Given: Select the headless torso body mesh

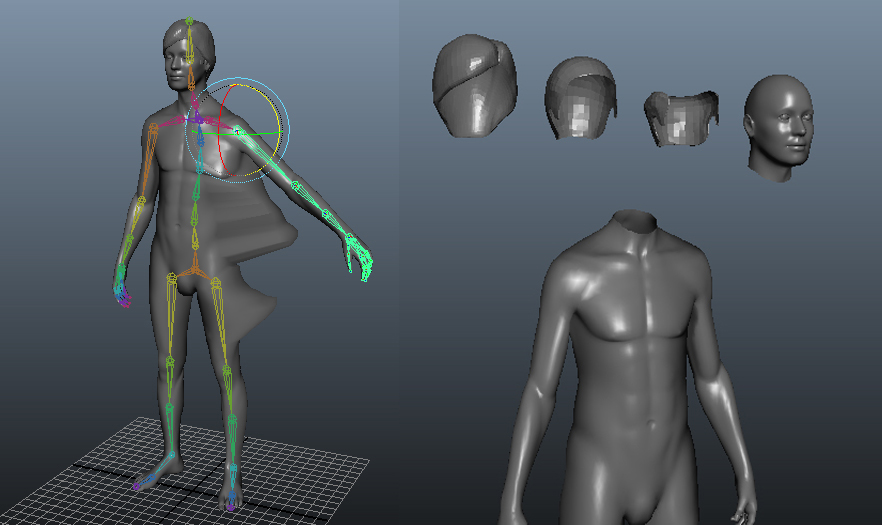Looking at the screenshot, I should [x=627, y=369].
